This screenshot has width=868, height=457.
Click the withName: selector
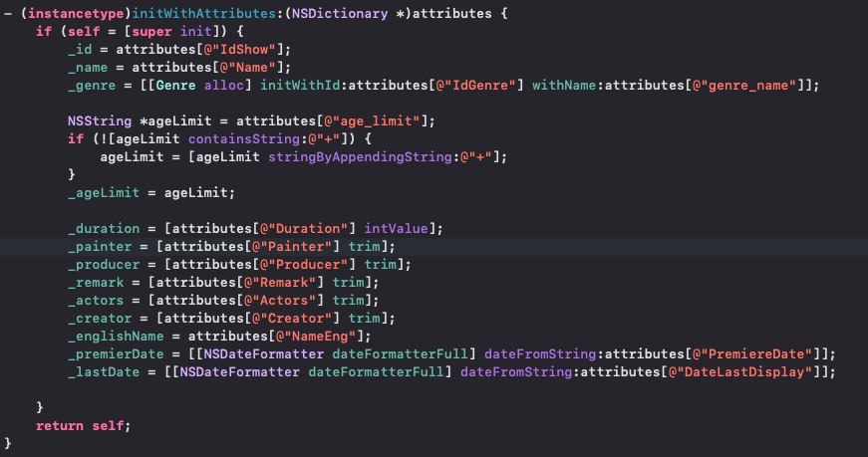[x=568, y=86]
